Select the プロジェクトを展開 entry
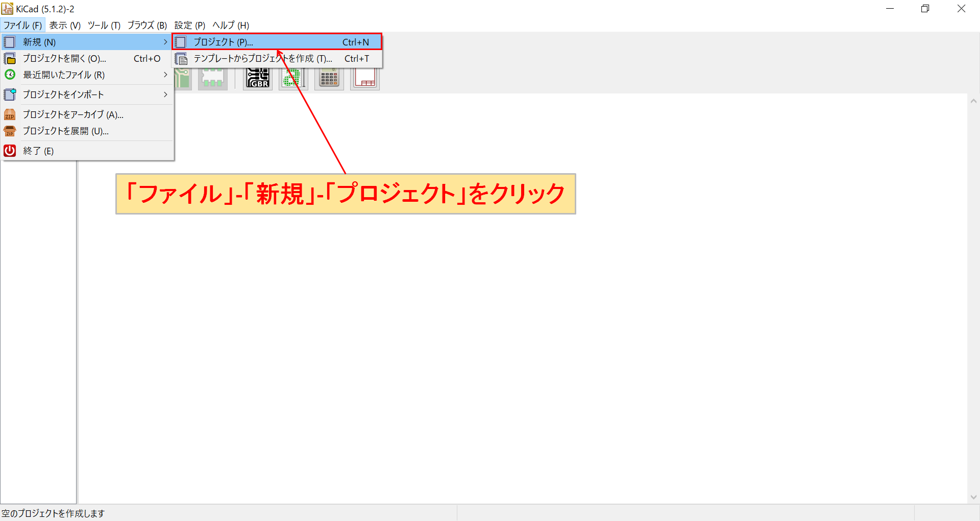This screenshot has width=980, height=521. [x=65, y=131]
